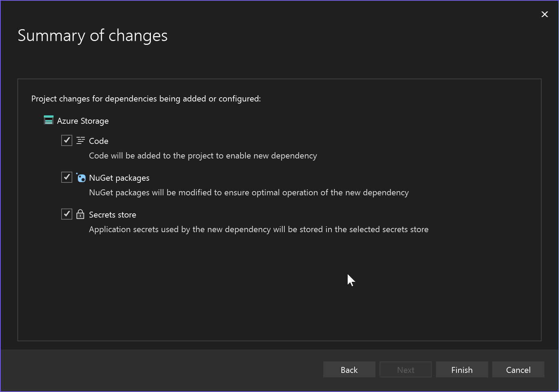Cancel the dependency configuration
This screenshot has height=392, width=559.
pos(518,369)
